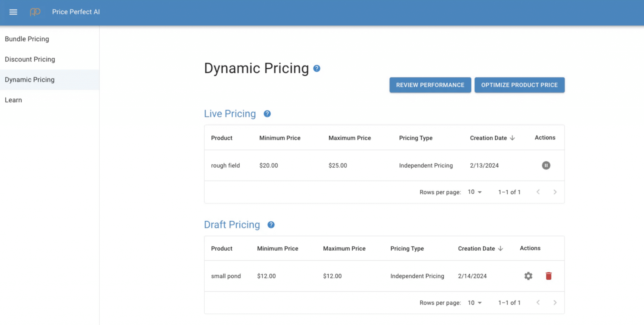Click the 2/14/2024 creation date cell
This screenshot has width=644, height=325.
point(472,276)
